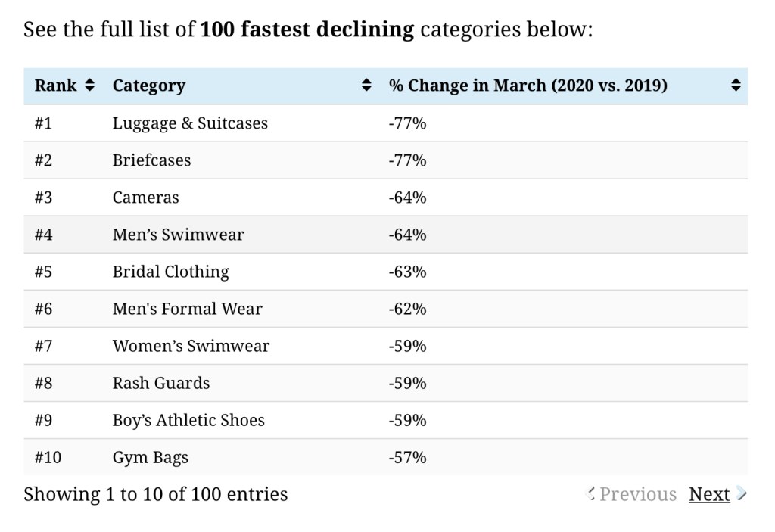Select the Luggage & Suitcases row
Image resolution: width=775 pixels, height=532 pixels.
coord(190,123)
